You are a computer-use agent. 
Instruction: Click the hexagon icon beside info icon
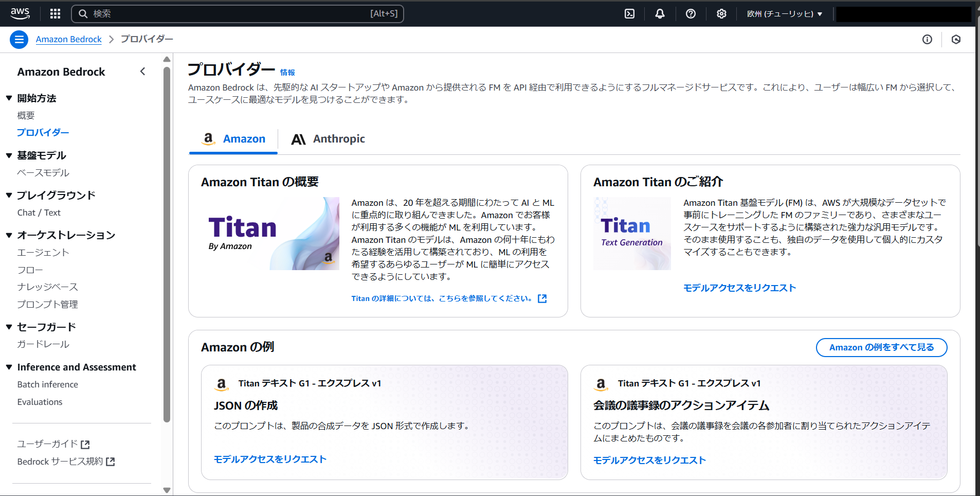point(956,40)
